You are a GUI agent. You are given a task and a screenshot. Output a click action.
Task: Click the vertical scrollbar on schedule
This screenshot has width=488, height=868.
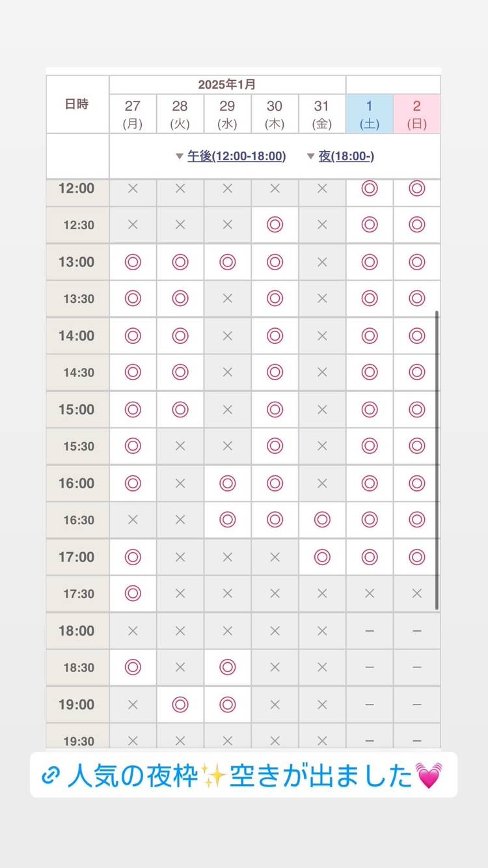437,460
